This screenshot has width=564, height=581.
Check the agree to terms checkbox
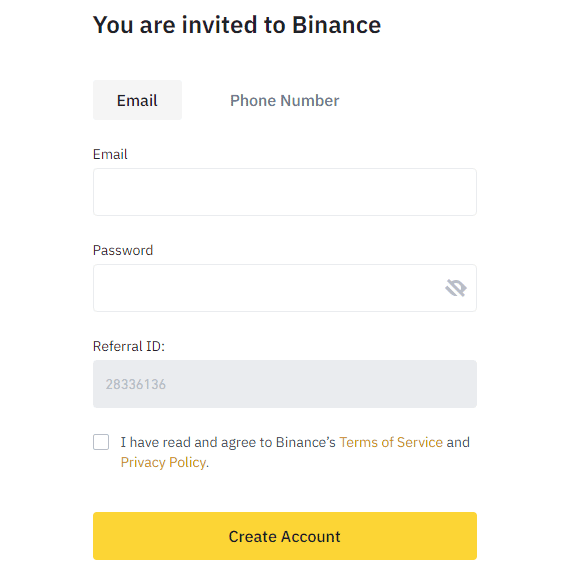[101, 442]
